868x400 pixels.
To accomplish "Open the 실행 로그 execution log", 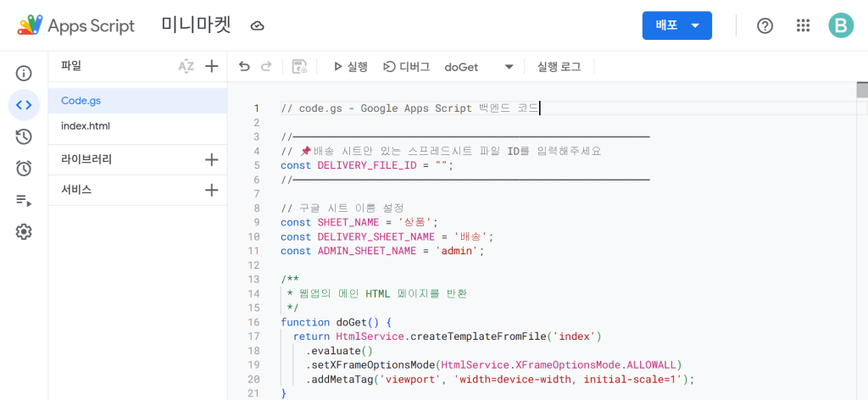I will click(559, 66).
